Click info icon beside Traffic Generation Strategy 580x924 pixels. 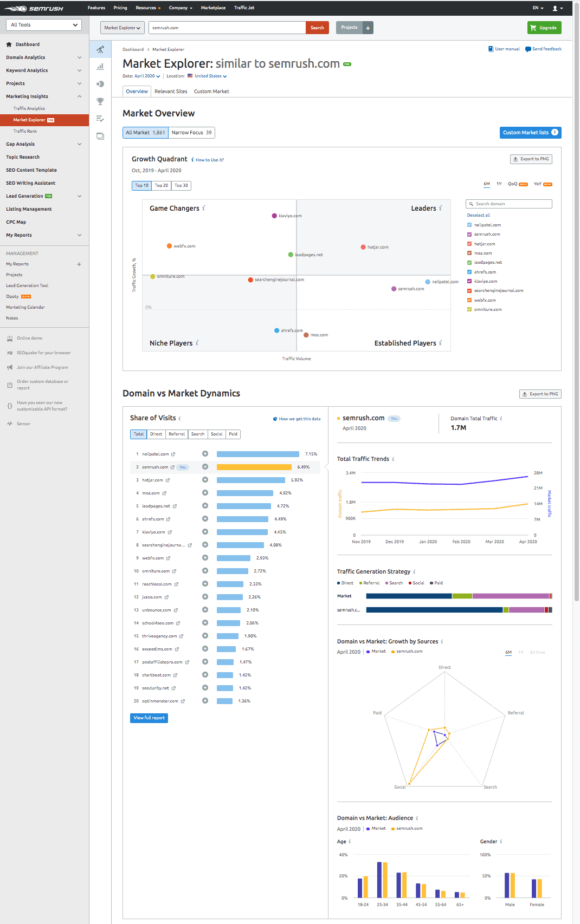pos(414,571)
